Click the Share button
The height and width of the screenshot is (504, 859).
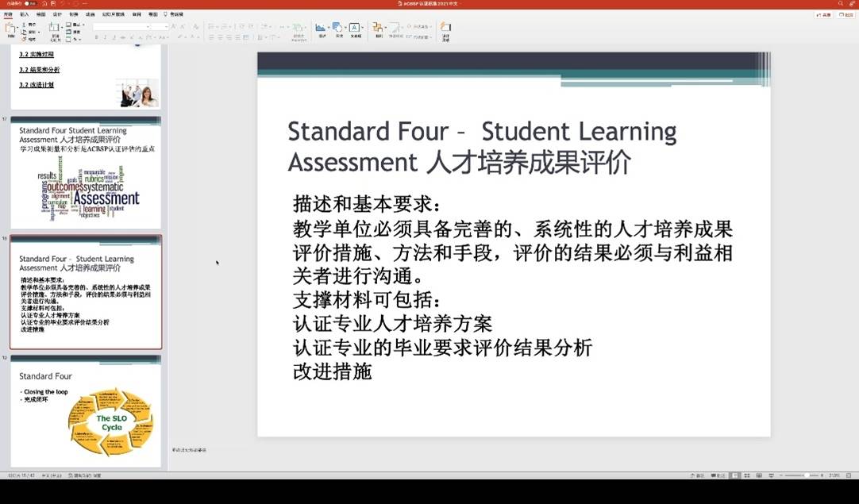(x=822, y=14)
